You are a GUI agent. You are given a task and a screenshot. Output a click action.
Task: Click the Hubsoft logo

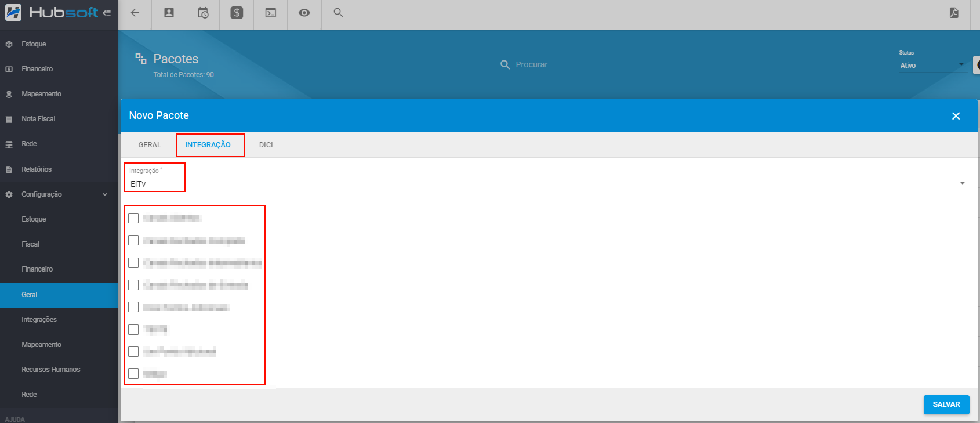51,12
